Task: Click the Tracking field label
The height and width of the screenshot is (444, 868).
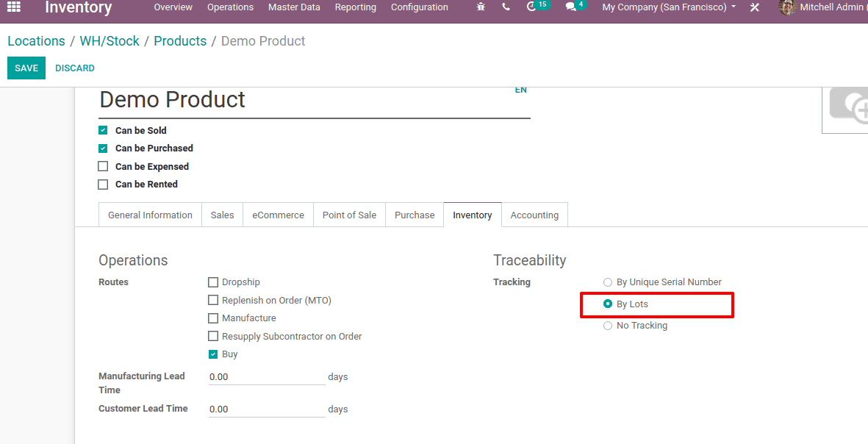Action: pyautogui.click(x=512, y=282)
